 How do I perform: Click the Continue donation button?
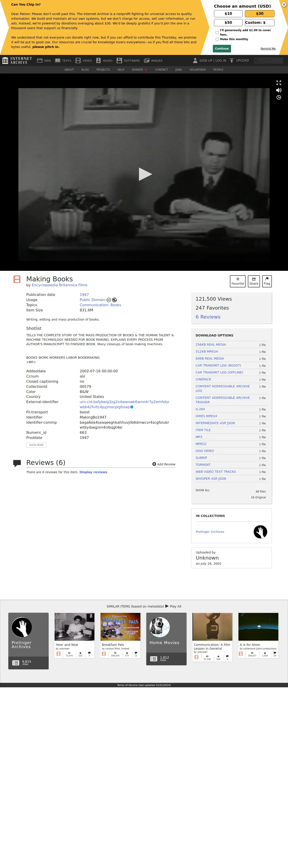pos(222,48)
